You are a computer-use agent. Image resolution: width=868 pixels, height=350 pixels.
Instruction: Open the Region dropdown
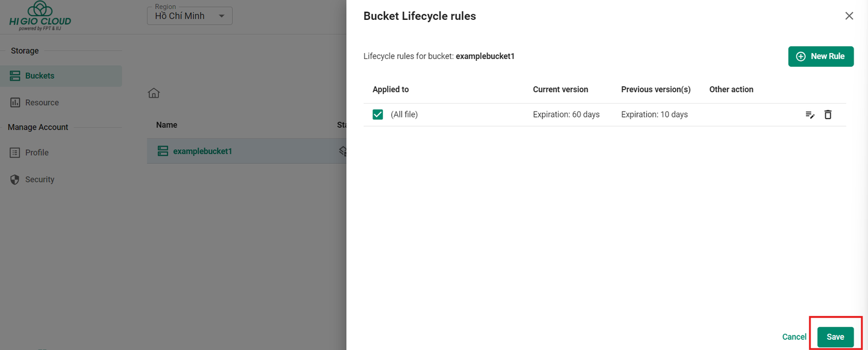click(x=189, y=16)
